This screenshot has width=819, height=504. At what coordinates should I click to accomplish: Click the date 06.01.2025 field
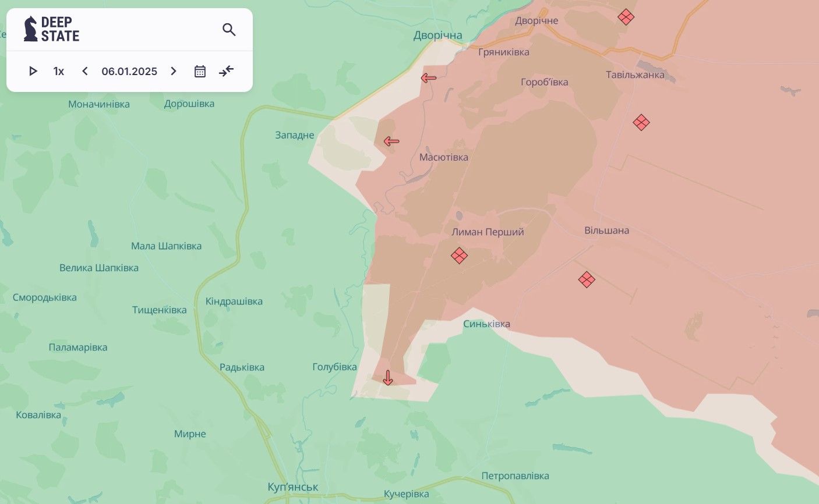129,71
